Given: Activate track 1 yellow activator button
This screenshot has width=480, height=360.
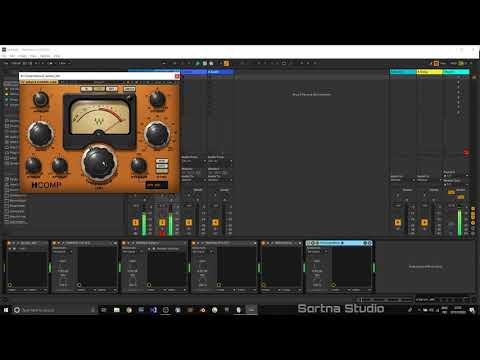Looking at the screenshot, I should pos(135,222).
